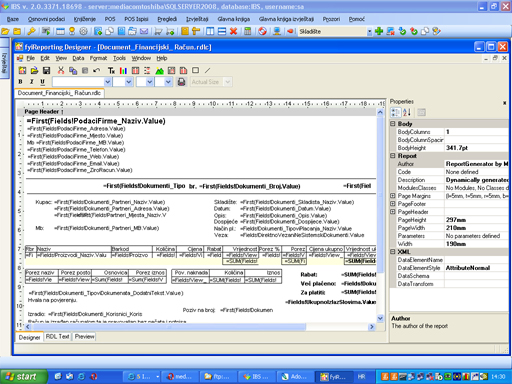
Task: Switch to the RDL Text tab
Action: [x=57, y=337]
